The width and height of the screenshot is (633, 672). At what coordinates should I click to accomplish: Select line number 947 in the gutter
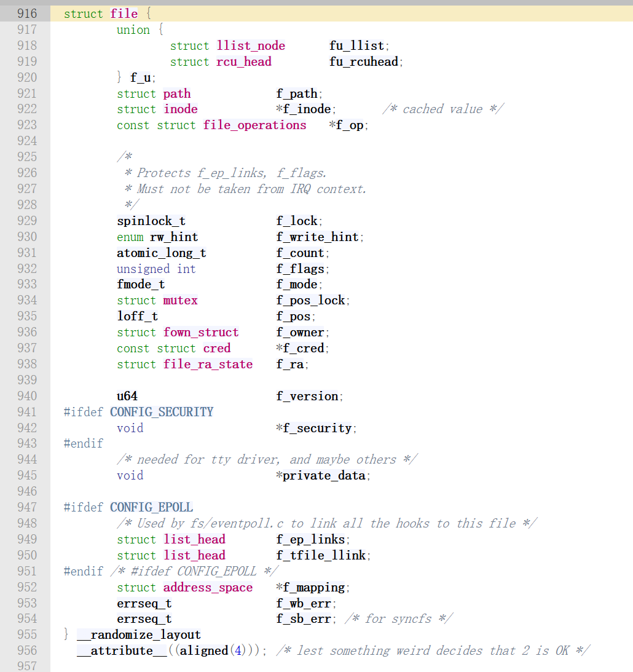[x=26, y=508]
